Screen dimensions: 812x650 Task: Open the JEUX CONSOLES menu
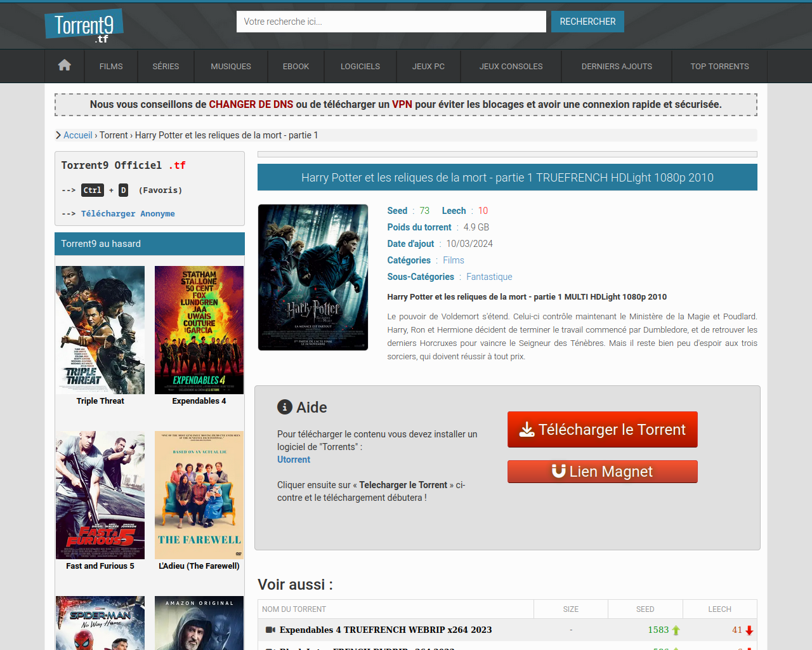point(511,66)
